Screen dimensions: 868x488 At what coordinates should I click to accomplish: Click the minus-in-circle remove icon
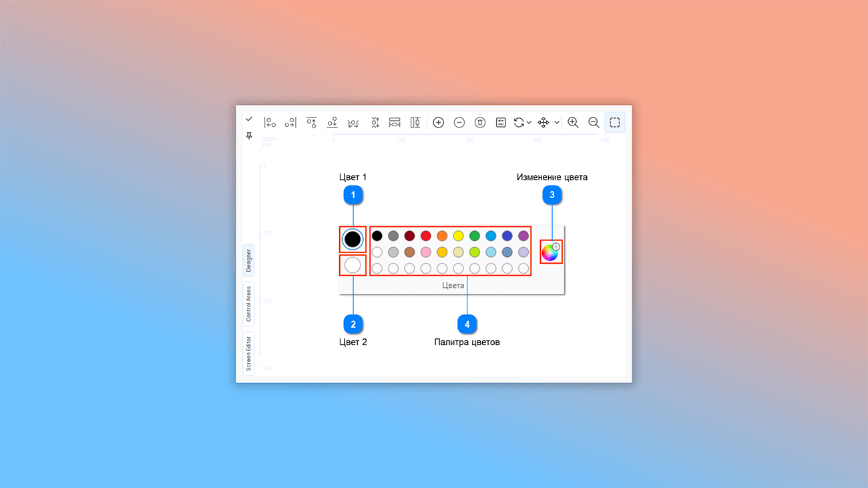[459, 123]
